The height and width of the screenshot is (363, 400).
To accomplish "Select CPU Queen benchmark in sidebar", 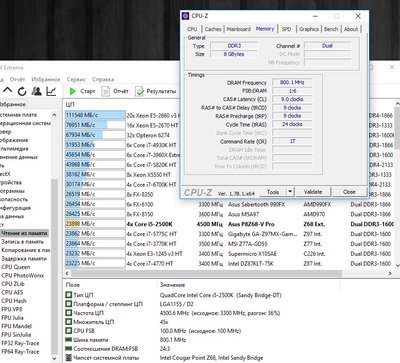I will point(16,267).
